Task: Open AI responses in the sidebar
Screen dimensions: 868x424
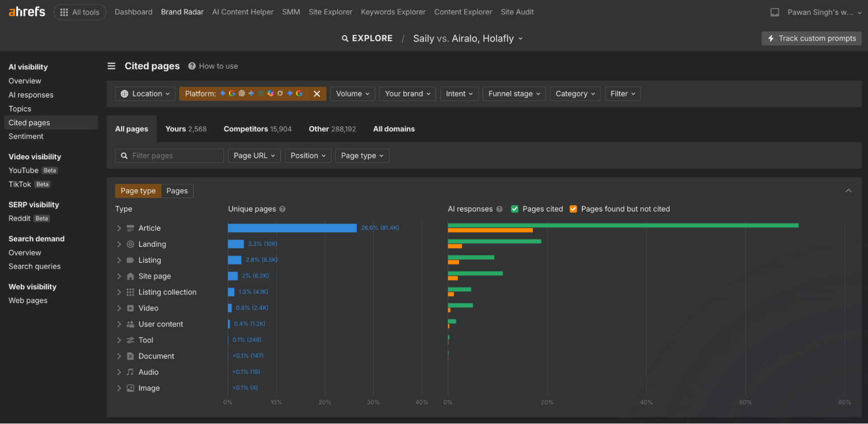Action: click(x=31, y=95)
